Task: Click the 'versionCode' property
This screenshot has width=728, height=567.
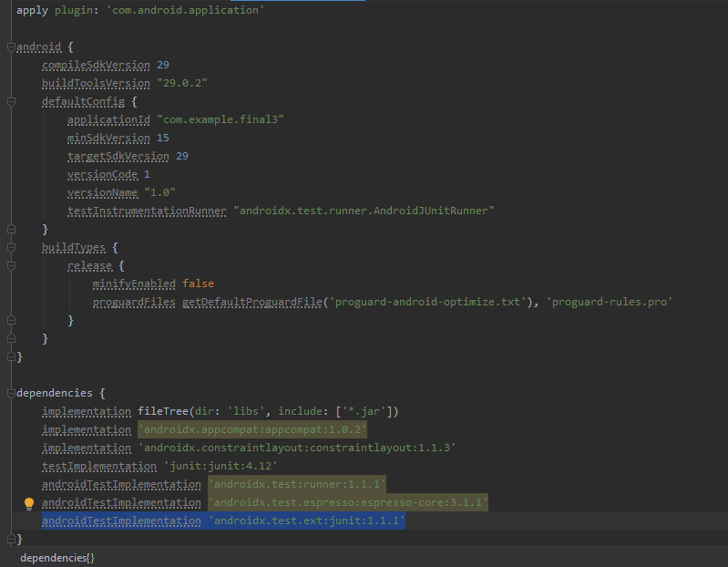Action: (102, 175)
